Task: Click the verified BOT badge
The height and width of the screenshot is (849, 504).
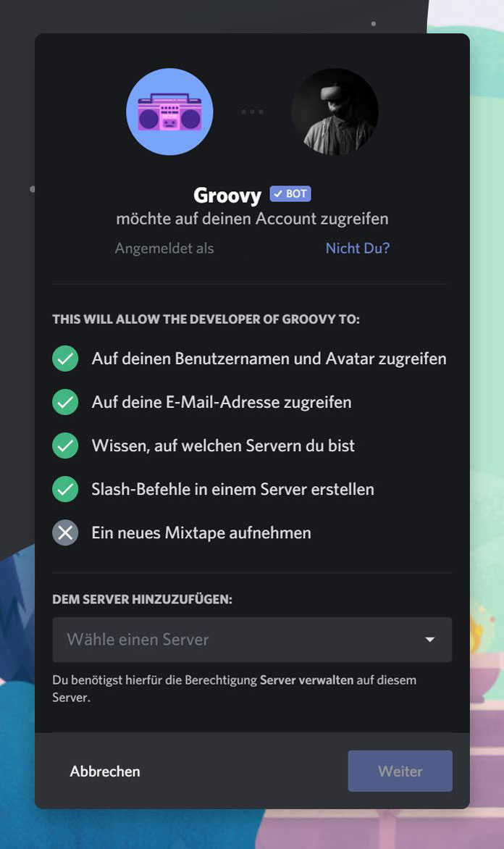Action: (x=290, y=194)
